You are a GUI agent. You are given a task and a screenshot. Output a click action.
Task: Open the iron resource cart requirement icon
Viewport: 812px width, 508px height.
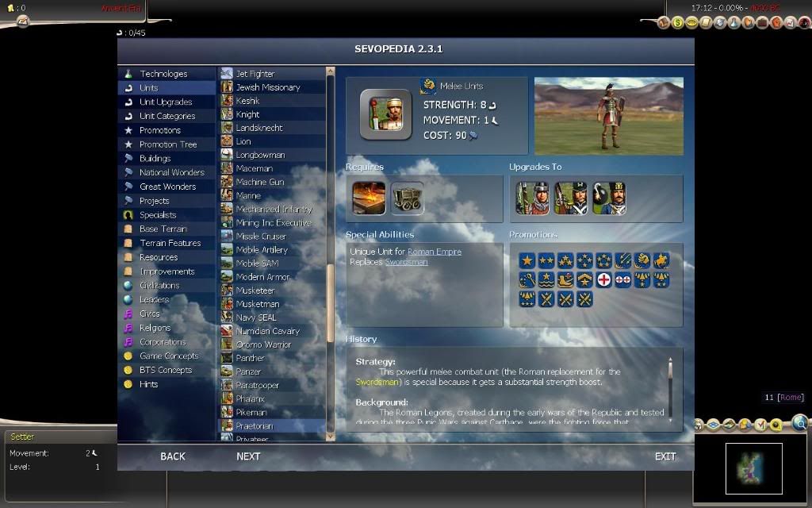pos(407,198)
